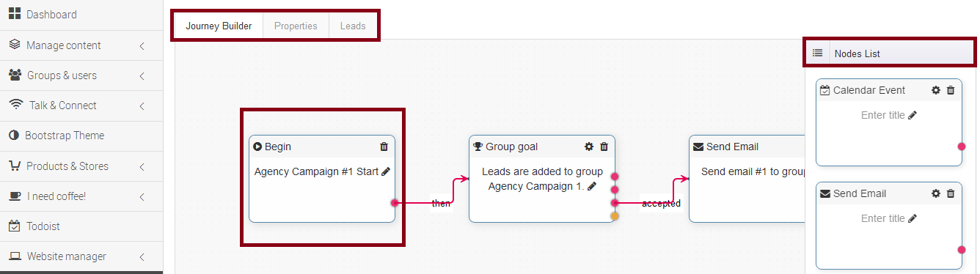This screenshot has width=980, height=274.
Task: Open settings gear on Group goal node
Action: (x=588, y=147)
